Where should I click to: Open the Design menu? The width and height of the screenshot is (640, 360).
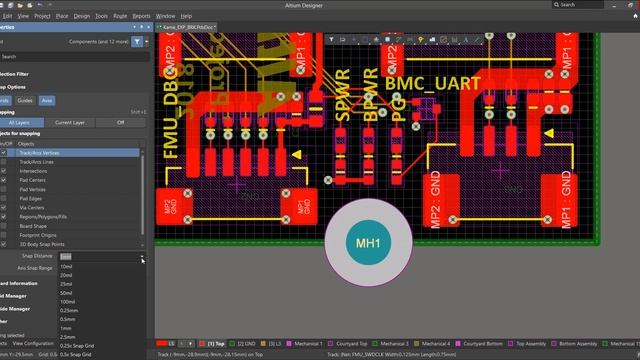[82, 16]
